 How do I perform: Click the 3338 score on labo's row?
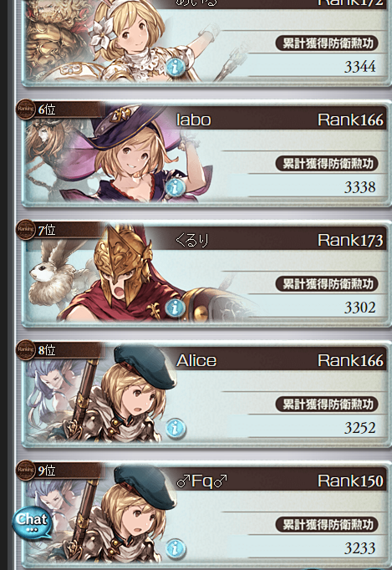click(x=360, y=187)
